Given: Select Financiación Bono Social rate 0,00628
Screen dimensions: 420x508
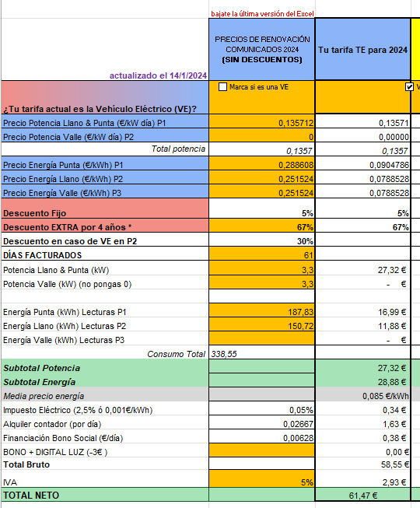Looking at the screenshot, I should coord(262,438).
